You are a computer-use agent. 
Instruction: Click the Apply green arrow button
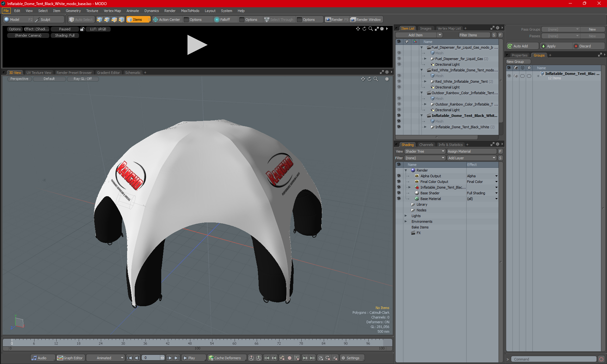click(x=556, y=46)
